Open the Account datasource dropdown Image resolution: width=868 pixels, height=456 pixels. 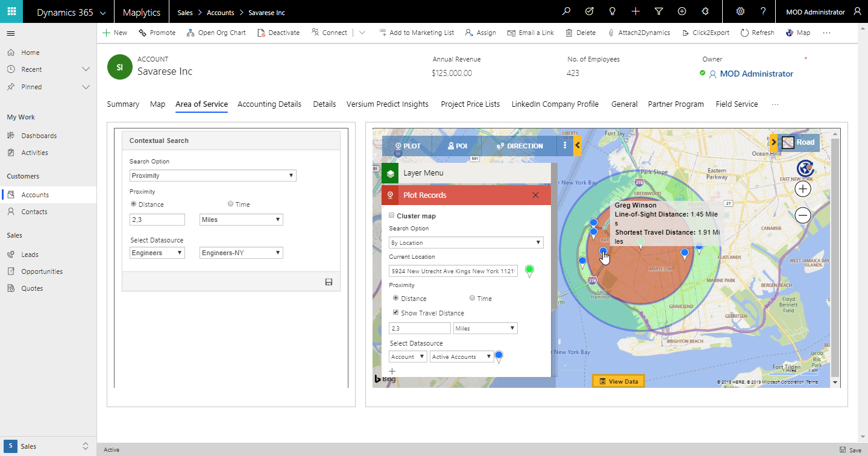tap(408, 356)
